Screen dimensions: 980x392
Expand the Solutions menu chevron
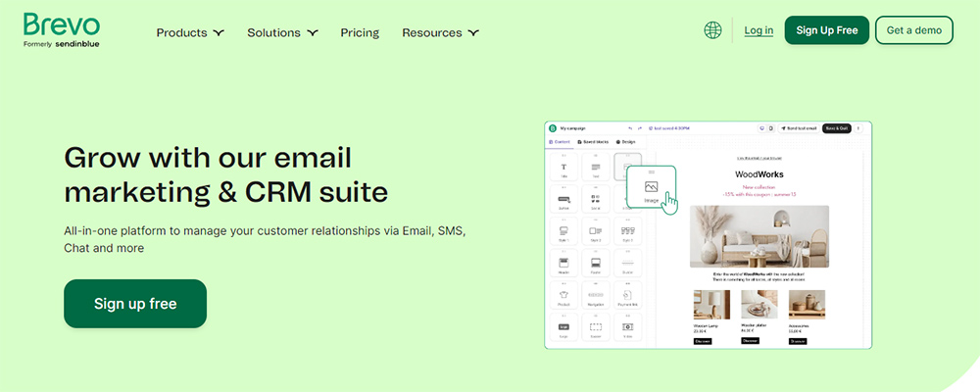coord(312,32)
